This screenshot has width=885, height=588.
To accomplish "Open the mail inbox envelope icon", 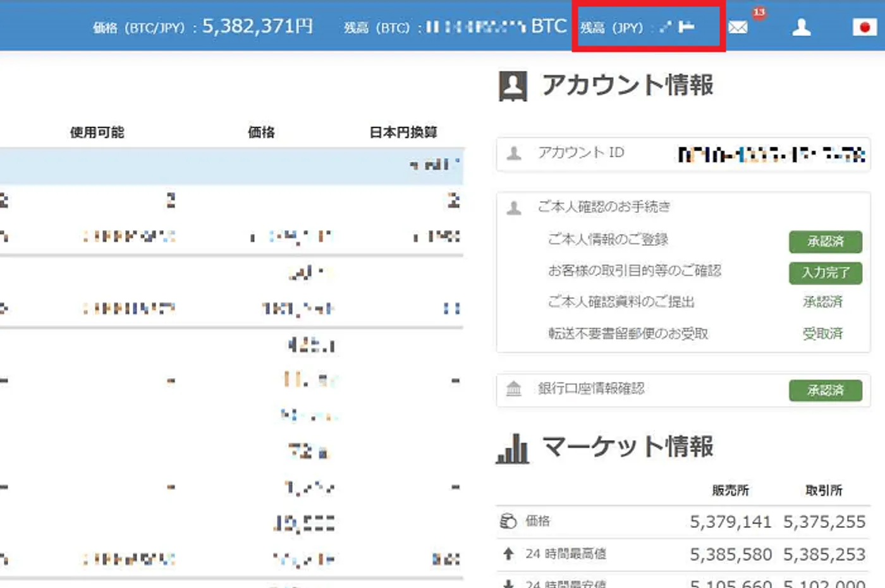I will coord(738,27).
